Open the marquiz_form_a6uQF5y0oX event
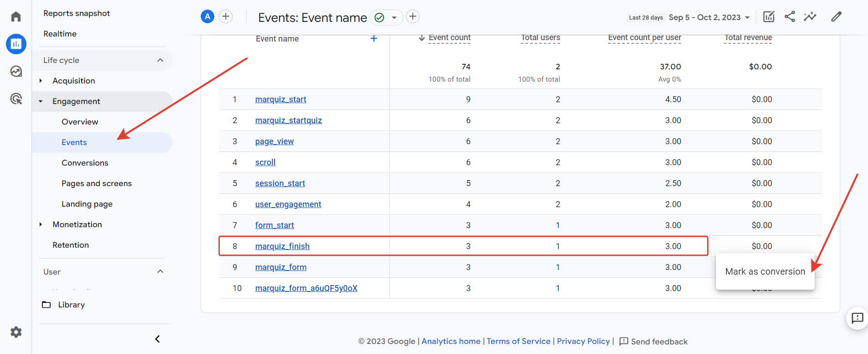This screenshot has width=868, height=354. pyautogui.click(x=306, y=288)
